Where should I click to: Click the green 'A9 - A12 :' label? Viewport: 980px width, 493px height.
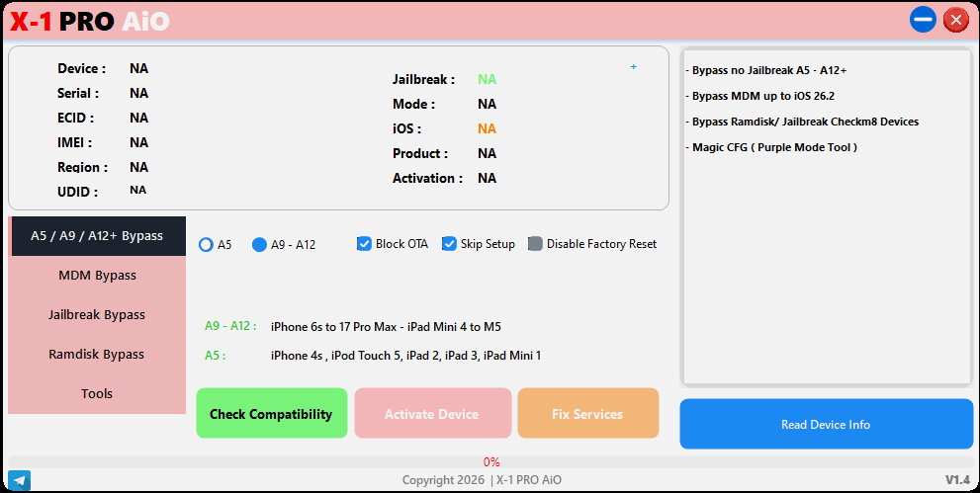pyautogui.click(x=230, y=326)
